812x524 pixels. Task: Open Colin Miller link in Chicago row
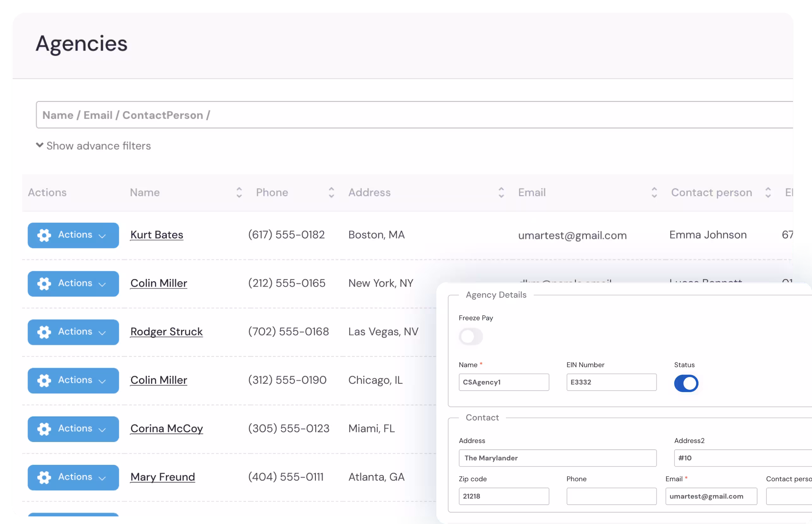(159, 380)
